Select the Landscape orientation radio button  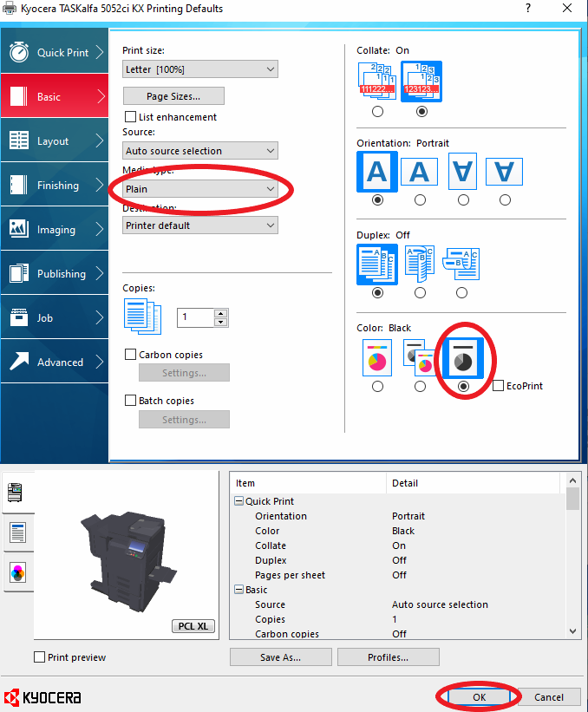(x=420, y=199)
